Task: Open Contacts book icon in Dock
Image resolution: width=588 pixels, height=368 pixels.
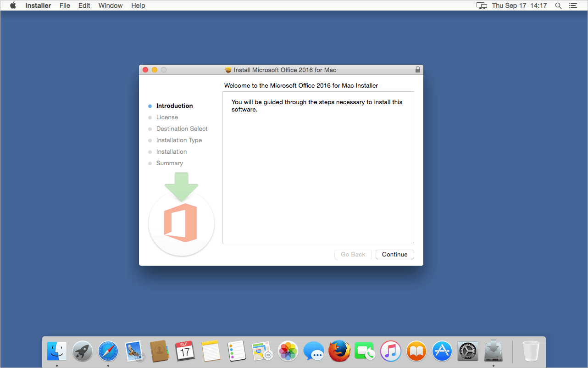Action: [160, 352]
